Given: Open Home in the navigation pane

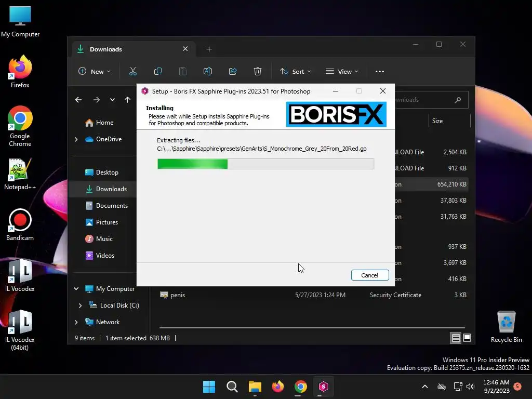Looking at the screenshot, I should [99, 123].
